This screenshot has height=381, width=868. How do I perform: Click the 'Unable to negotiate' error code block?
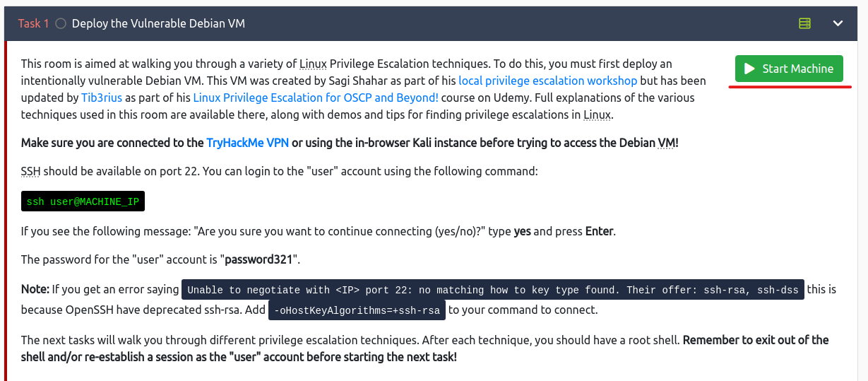(x=492, y=290)
